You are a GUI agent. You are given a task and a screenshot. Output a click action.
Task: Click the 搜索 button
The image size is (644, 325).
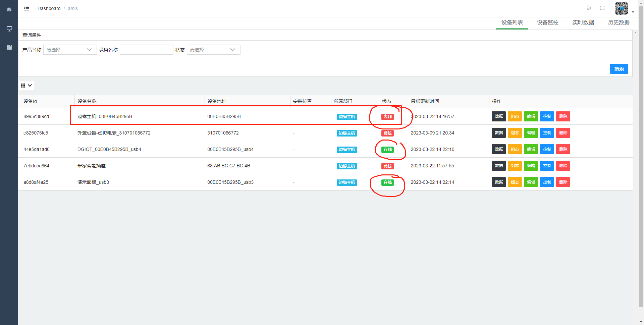pos(619,69)
